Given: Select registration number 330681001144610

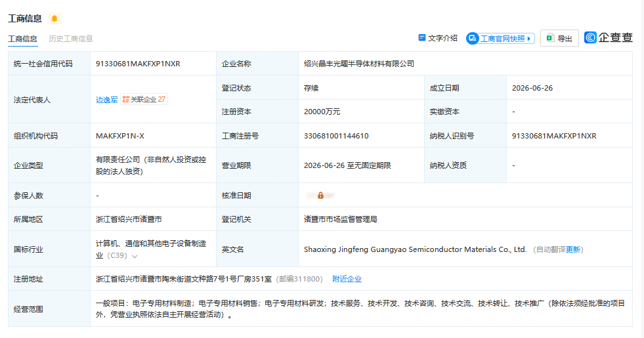Looking at the screenshot, I should (x=336, y=136).
